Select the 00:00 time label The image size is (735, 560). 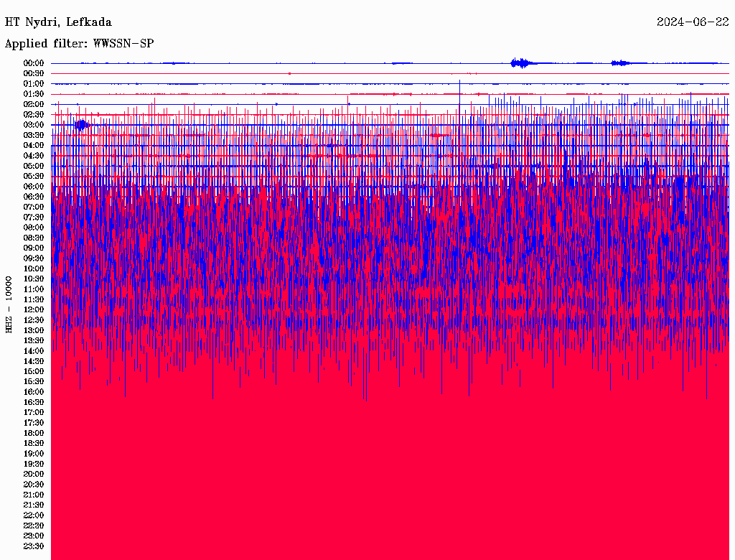click(34, 63)
